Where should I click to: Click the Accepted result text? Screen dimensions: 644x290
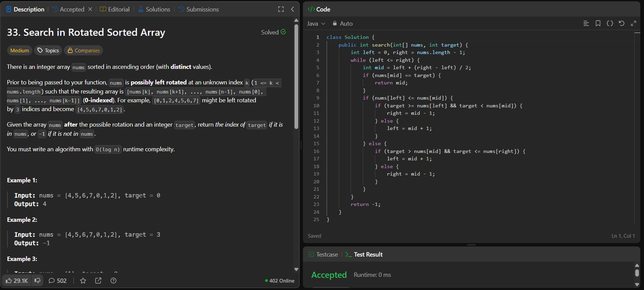329,274
